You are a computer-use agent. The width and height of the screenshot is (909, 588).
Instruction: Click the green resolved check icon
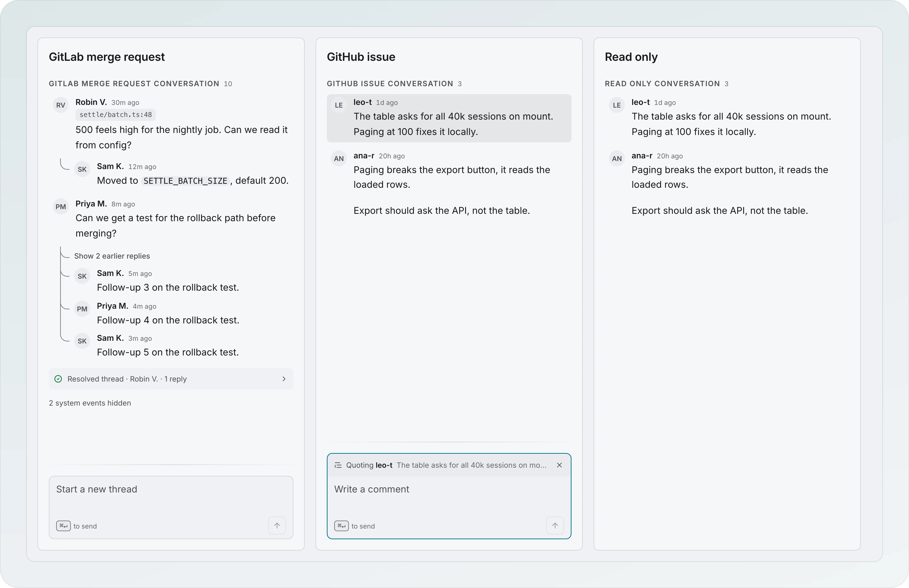(58, 379)
